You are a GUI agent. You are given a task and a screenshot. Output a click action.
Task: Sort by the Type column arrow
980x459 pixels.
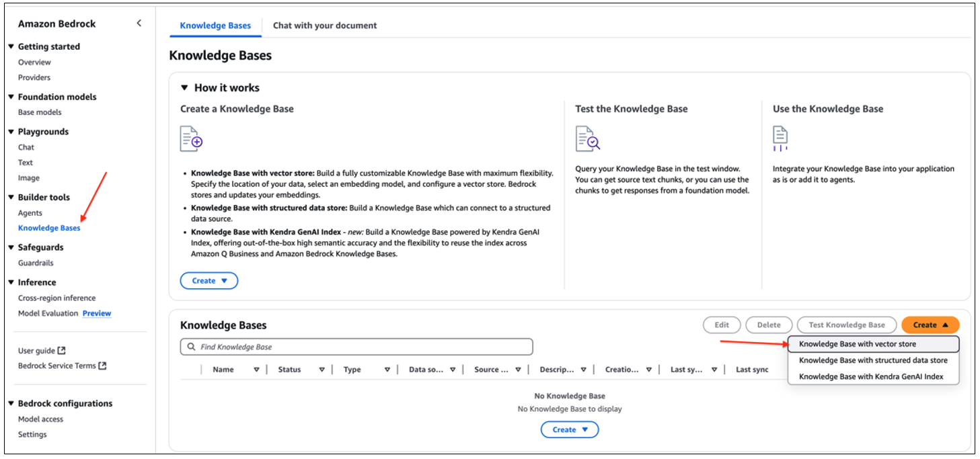(x=387, y=370)
